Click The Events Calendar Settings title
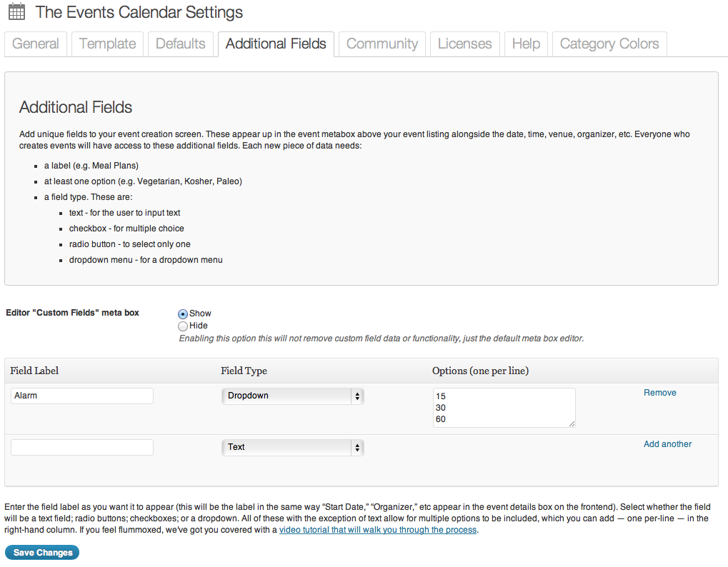Image resolution: width=728 pixels, height=567 pixels. 139,12
